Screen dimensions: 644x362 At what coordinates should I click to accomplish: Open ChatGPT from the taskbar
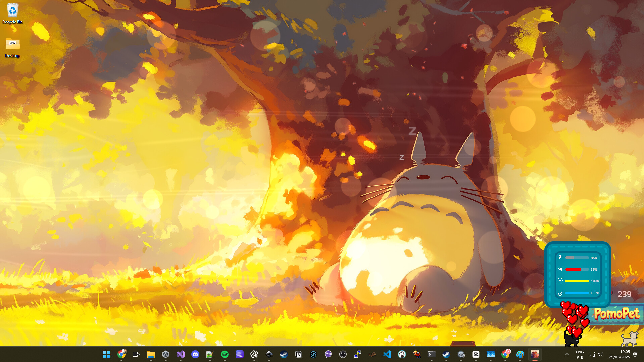tap(254, 354)
